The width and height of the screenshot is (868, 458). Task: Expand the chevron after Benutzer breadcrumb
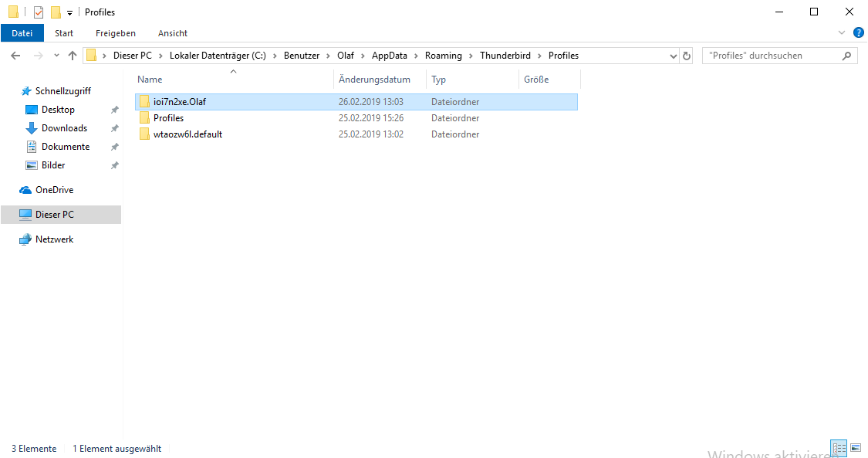point(328,56)
